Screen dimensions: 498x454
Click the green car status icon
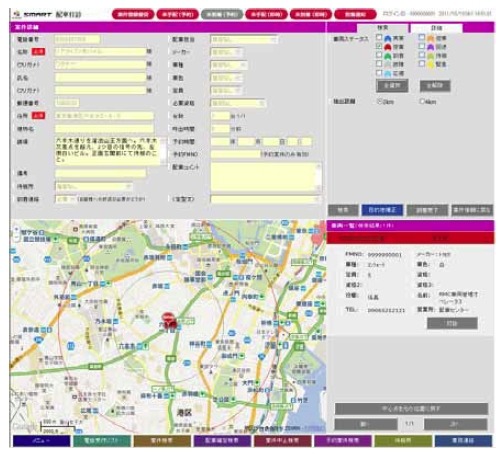(388, 56)
